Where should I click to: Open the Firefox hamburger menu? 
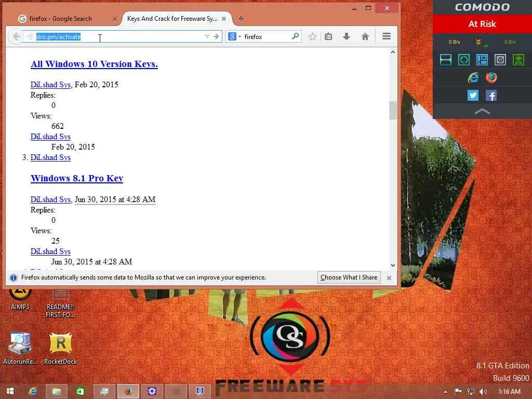[387, 36]
